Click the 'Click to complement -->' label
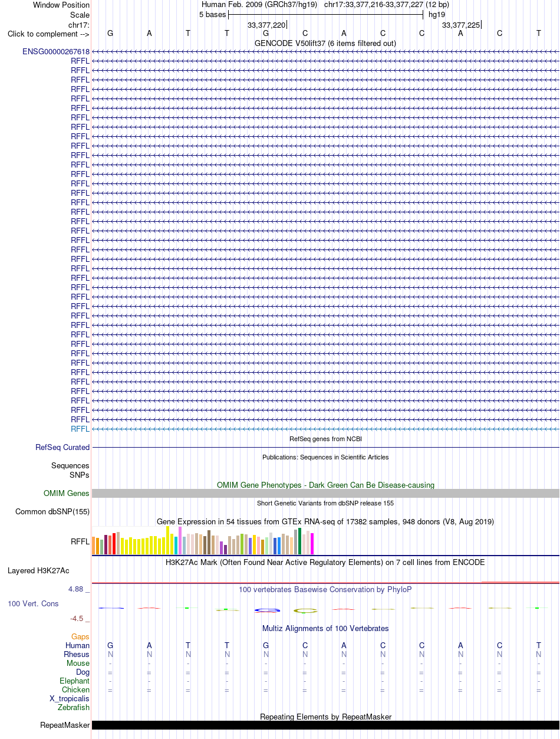The width and height of the screenshot is (560, 739). click(x=48, y=34)
